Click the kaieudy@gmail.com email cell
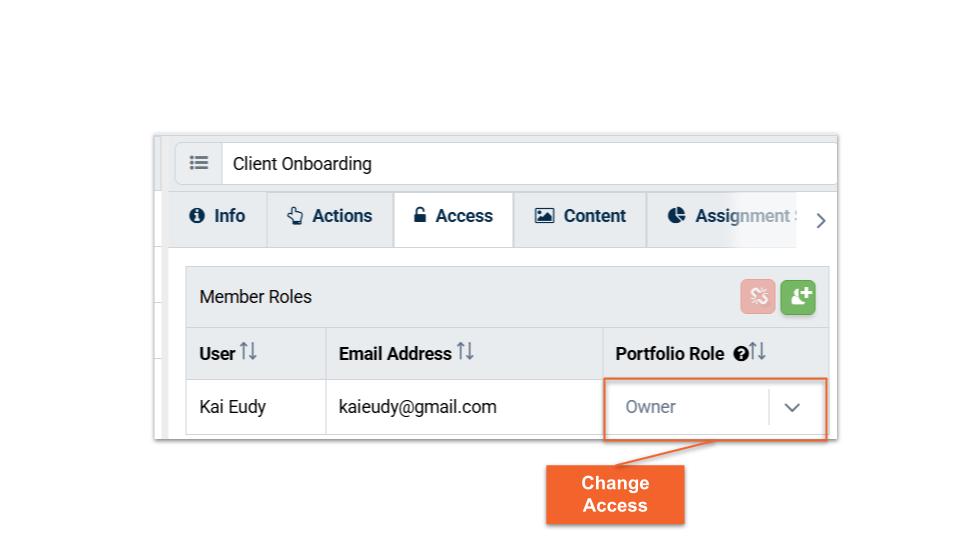The image size is (960, 540). 418,407
